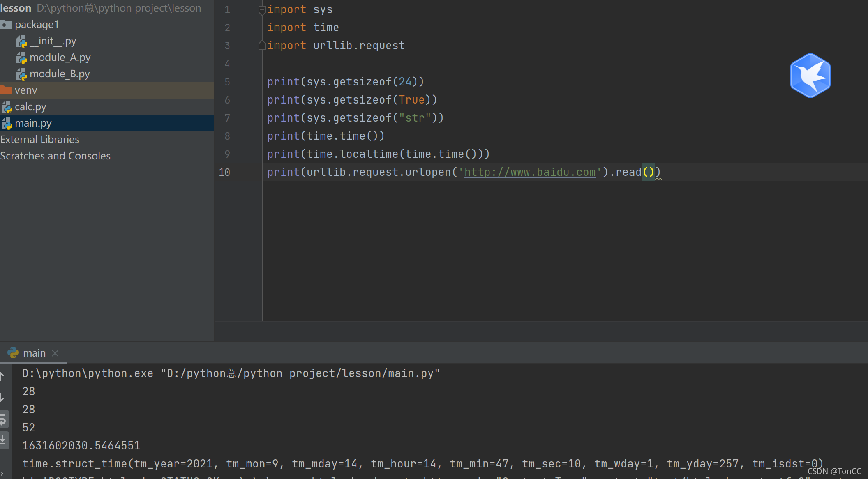Click the Python file icon of module_A.py
Viewport: 868px width, 479px height.
tap(22, 58)
